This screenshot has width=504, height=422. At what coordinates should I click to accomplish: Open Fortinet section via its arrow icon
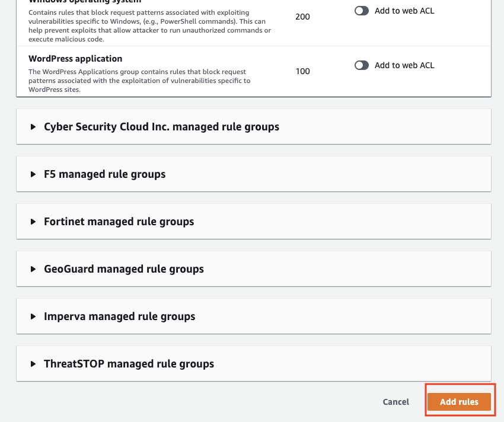(33, 222)
